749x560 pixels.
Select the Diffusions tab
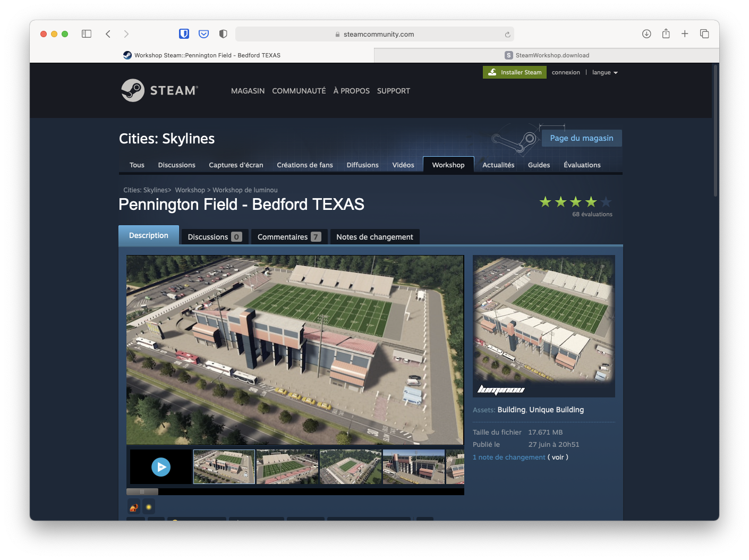point(363,165)
